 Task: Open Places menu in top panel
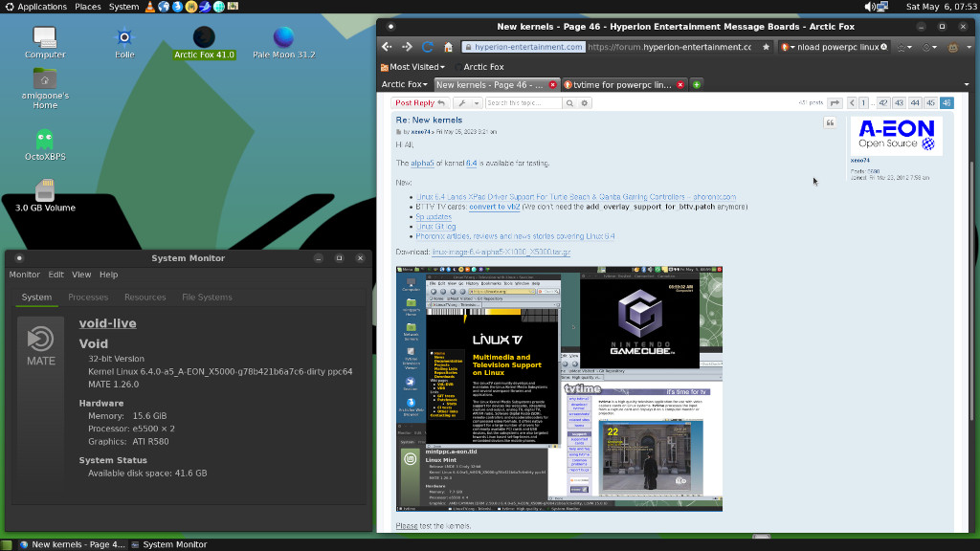(87, 7)
